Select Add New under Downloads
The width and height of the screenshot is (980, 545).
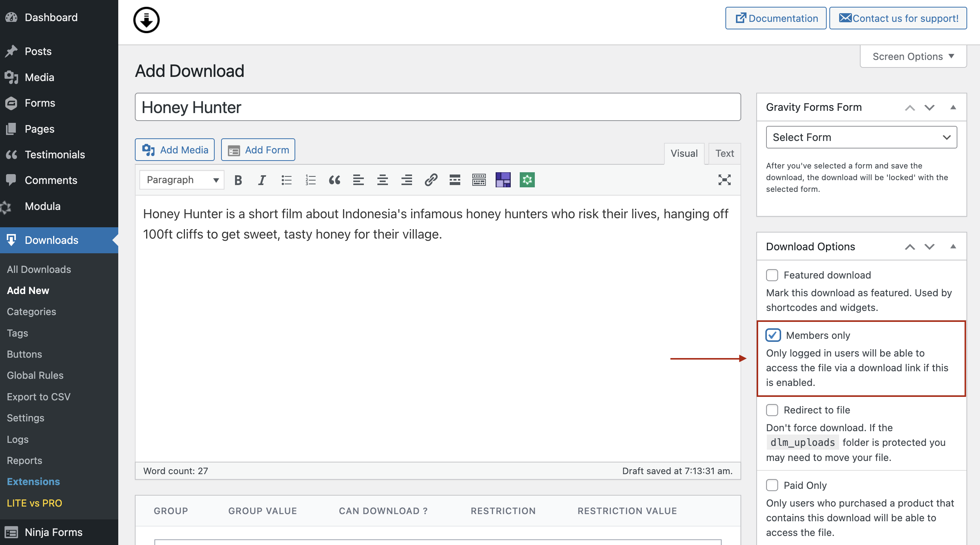[28, 290]
